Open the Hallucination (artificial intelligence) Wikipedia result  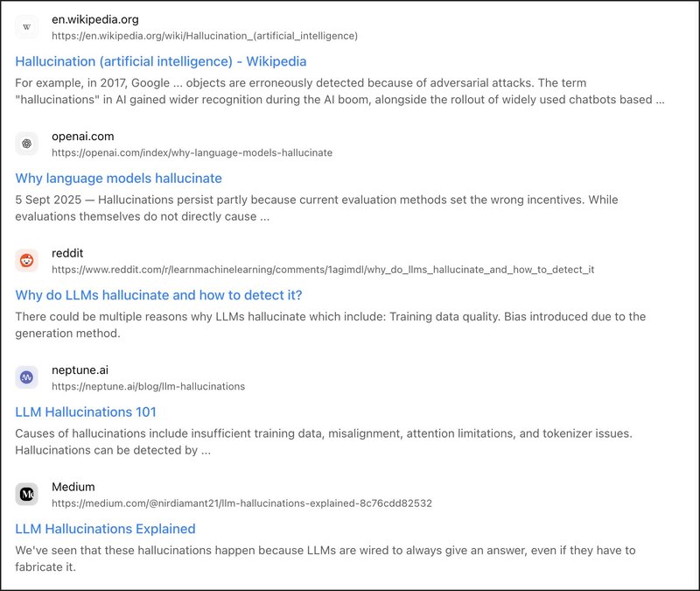tap(161, 61)
